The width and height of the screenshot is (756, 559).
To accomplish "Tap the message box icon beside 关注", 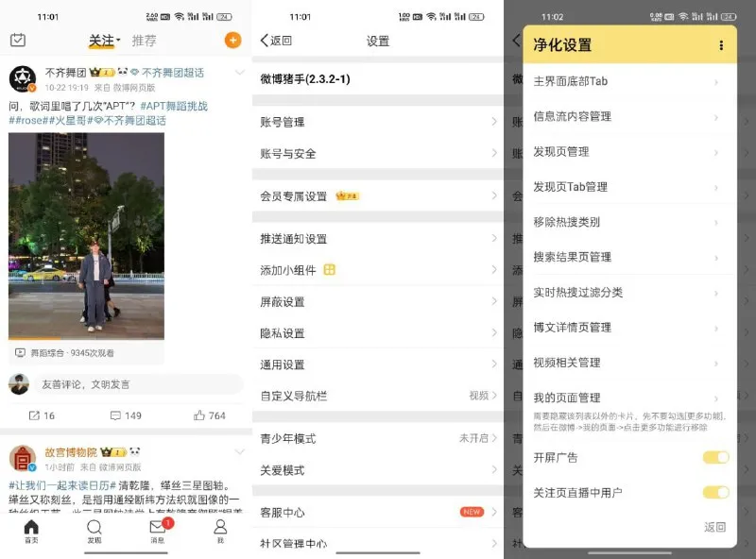I will point(20,41).
